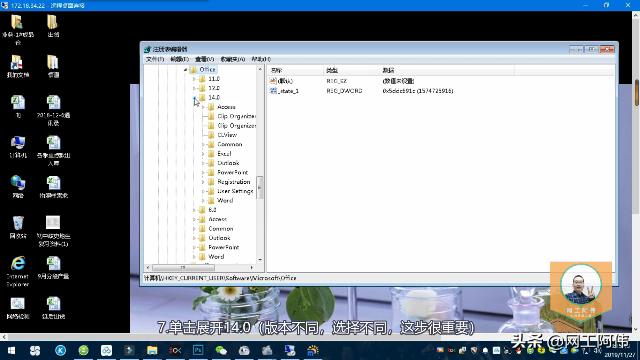Select the _state_1 value name
Viewport: 640px width, 360px height.
(x=288, y=91)
